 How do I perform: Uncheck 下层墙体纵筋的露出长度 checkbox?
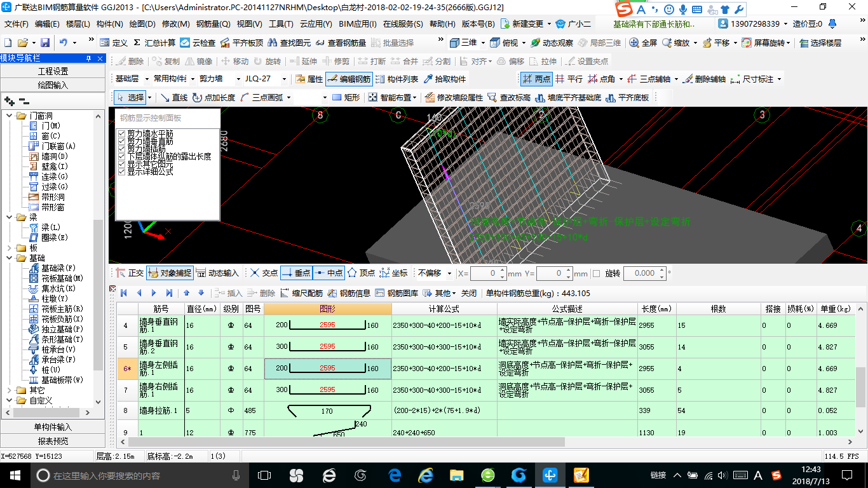(121, 156)
